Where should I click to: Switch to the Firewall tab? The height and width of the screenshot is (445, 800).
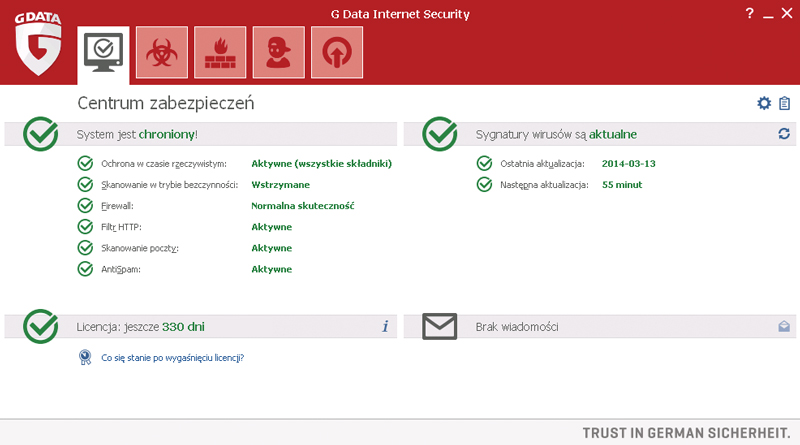[x=220, y=53]
